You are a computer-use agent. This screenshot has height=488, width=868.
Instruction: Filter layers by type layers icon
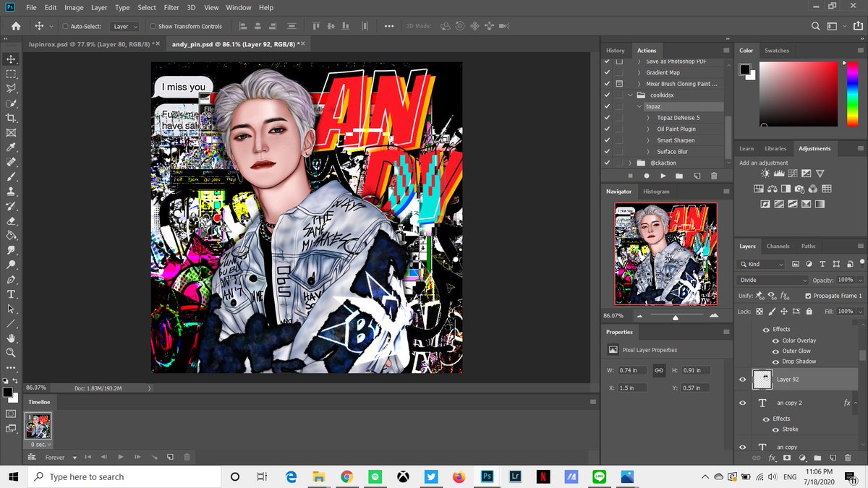[823, 265]
